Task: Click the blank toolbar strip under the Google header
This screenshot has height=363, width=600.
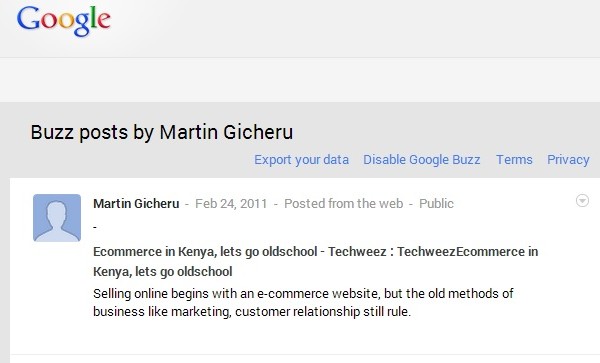Action: (300, 80)
